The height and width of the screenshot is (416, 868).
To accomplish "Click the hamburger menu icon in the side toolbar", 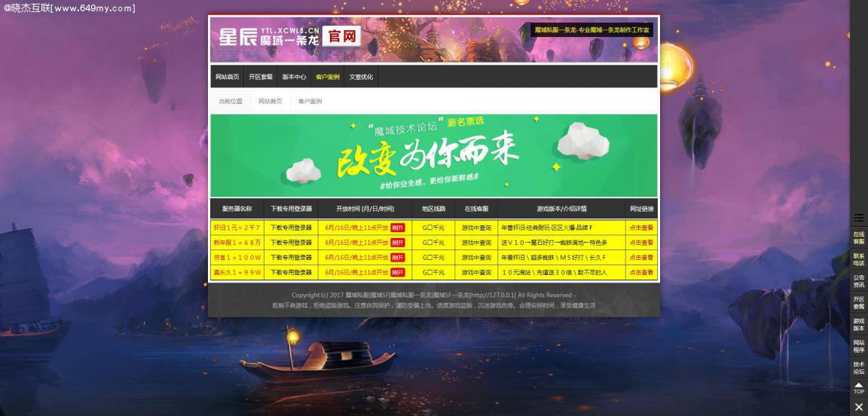I will [x=858, y=218].
